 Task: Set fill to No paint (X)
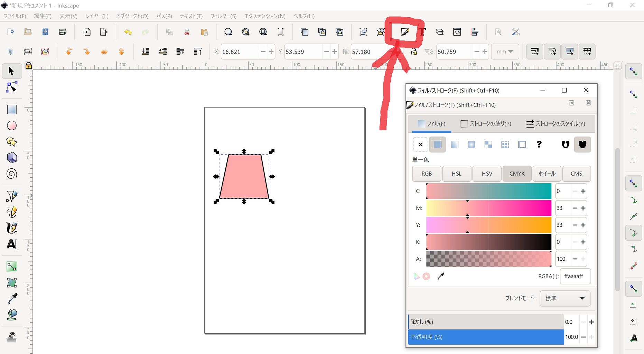pos(420,145)
